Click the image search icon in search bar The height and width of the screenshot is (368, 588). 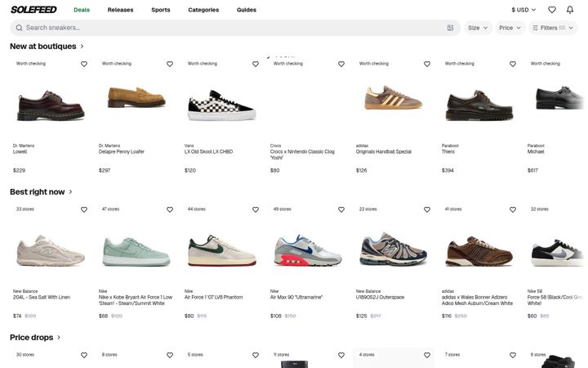tap(450, 28)
